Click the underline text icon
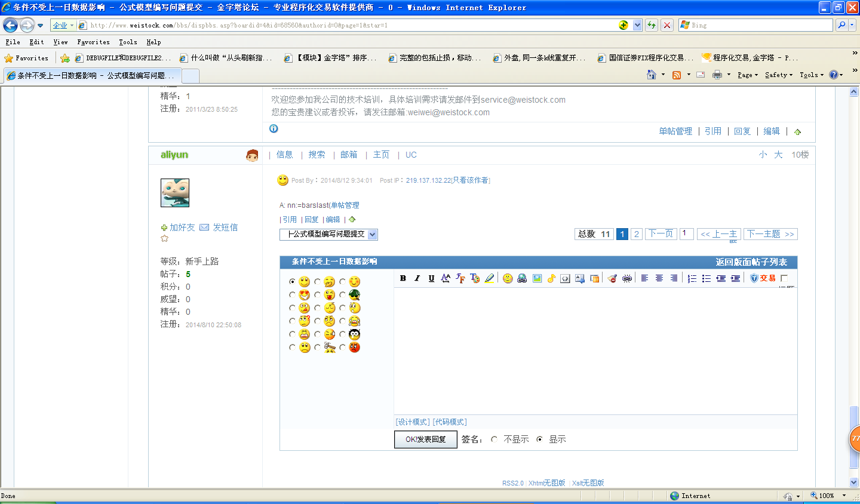This screenshot has width=860, height=504. coord(431,278)
